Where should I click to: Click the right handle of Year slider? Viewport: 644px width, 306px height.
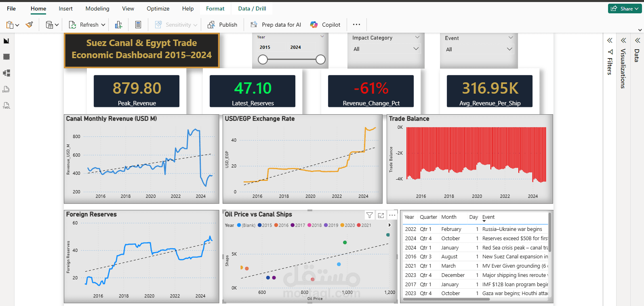pos(320,60)
